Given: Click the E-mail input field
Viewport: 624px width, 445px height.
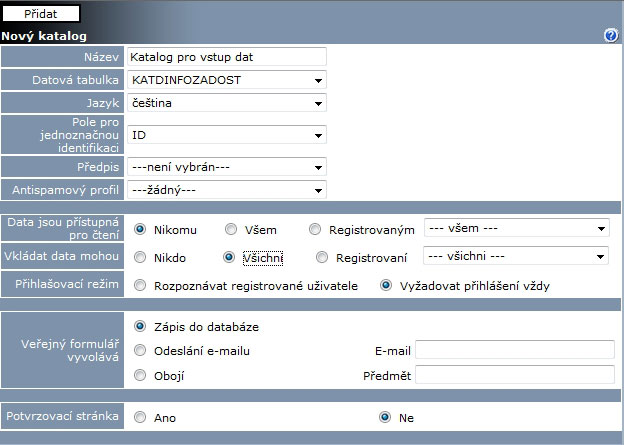Looking at the screenshot, I should click(x=514, y=349).
